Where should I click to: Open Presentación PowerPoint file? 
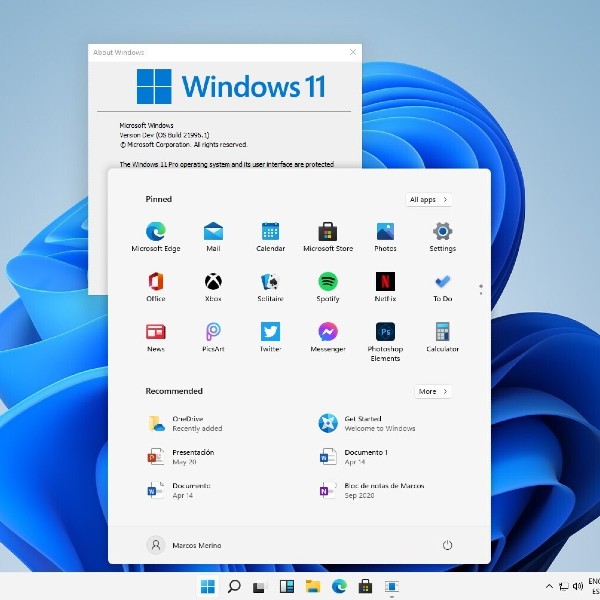pyautogui.click(x=181, y=457)
